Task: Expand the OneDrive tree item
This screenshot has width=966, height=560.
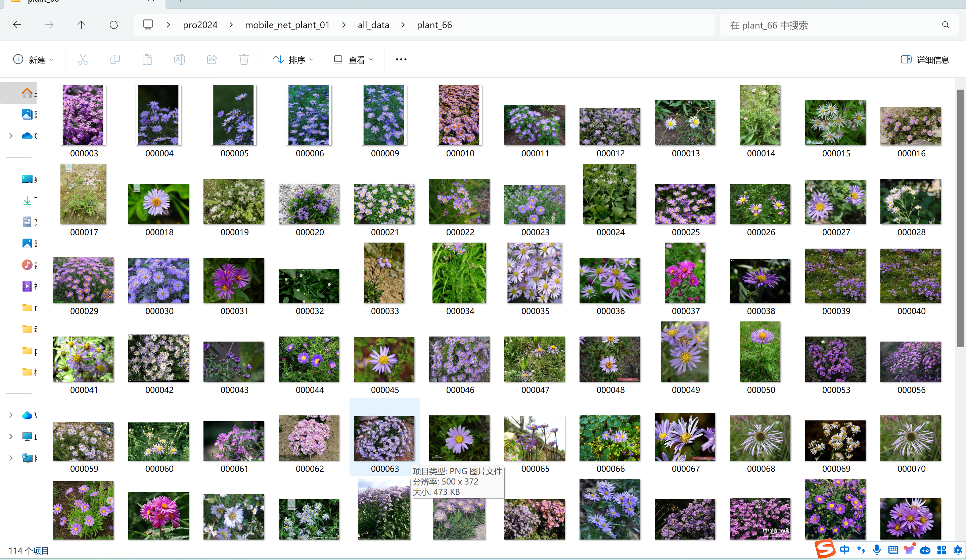Action: point(11,136)
